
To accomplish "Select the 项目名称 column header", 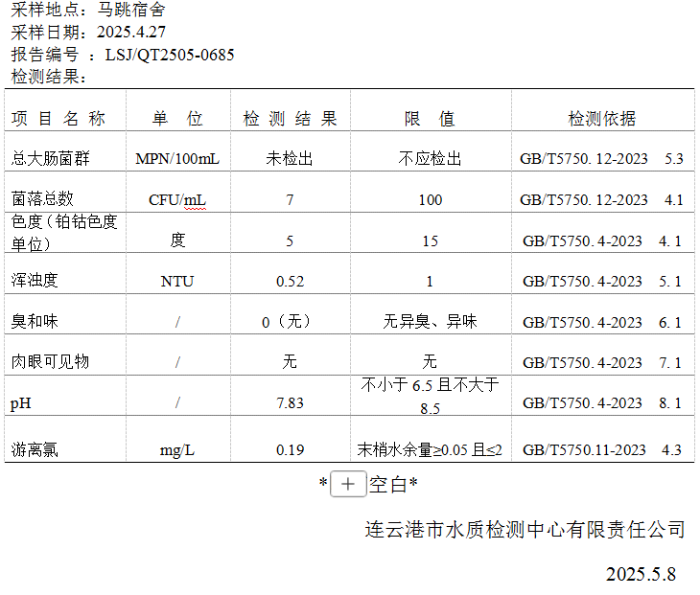I will [x=58, y=119].
